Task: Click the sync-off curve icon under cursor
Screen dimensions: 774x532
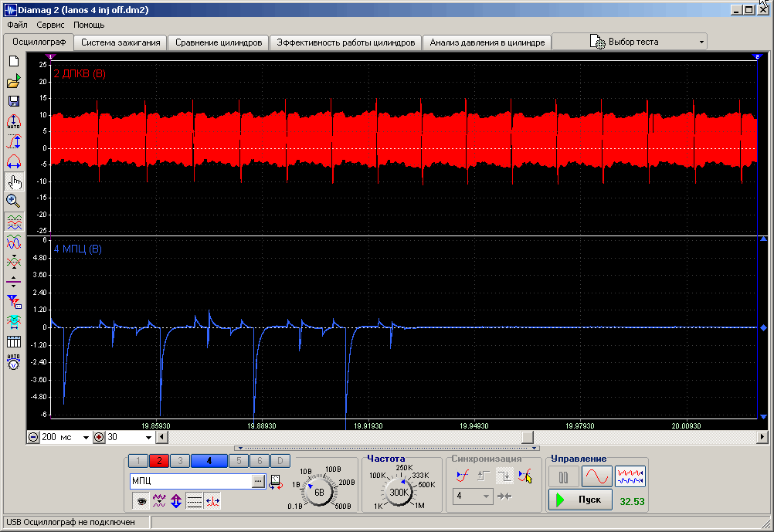Action: click(524, 476)
